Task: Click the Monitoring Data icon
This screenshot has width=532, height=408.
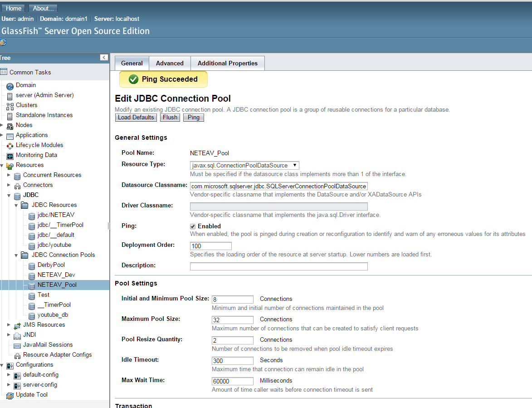Action: pos(10,156)
